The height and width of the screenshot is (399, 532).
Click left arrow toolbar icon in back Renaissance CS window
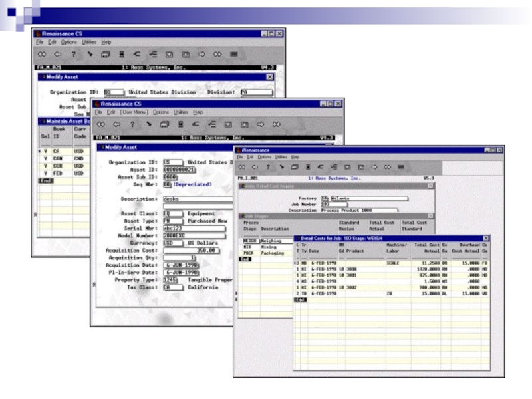click(58, 54)
